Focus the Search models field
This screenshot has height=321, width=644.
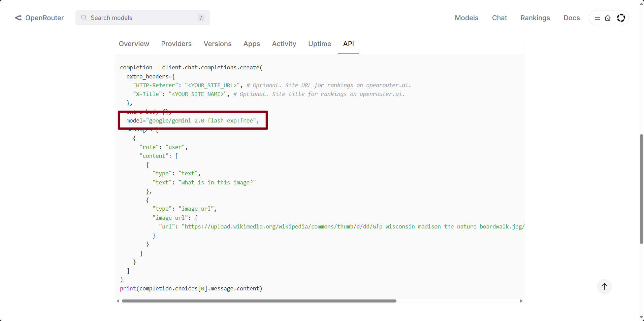click(143, 18)
